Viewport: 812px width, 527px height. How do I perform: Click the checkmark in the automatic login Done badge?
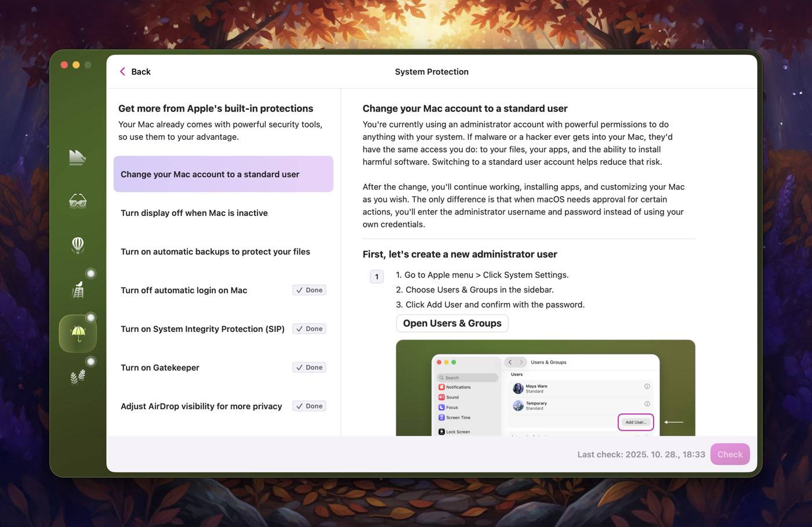click(299, 290)
